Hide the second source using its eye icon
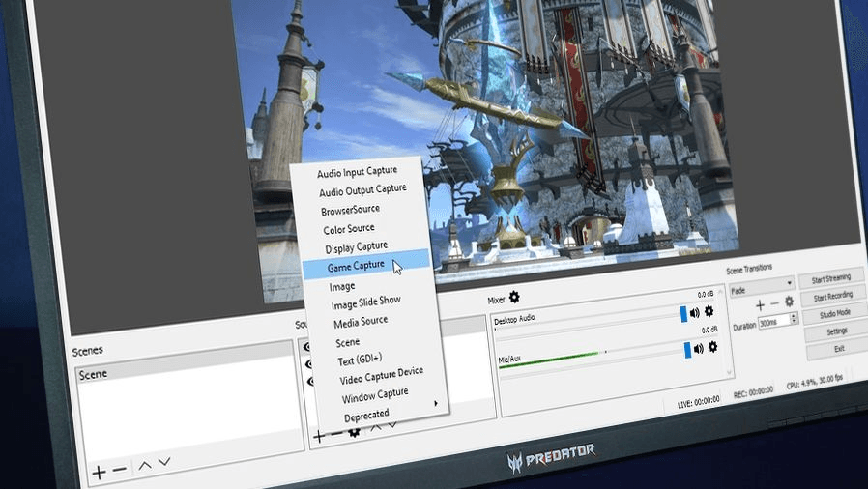The image size is (868, 489). (x=308, y=364)
